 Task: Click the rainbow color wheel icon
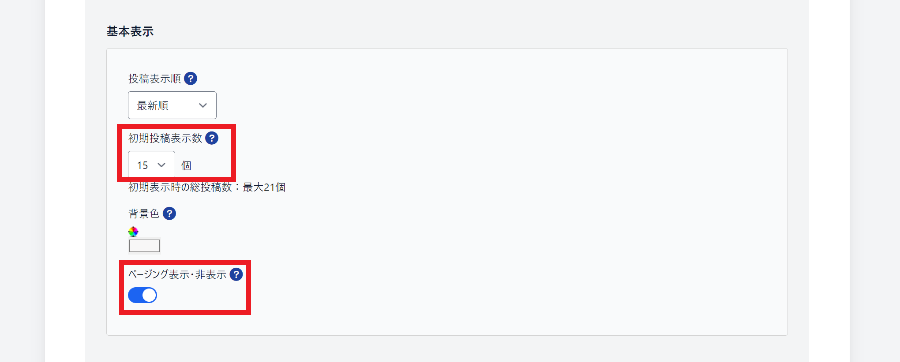133,232
